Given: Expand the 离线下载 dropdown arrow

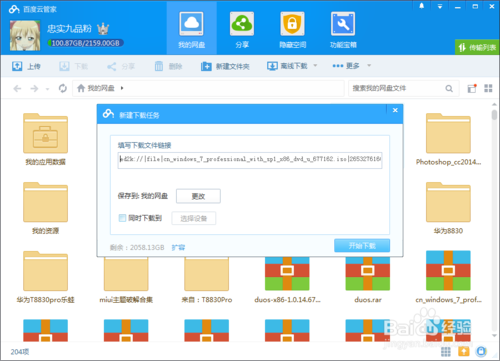Looking at the screenshot, I should 315,66.
